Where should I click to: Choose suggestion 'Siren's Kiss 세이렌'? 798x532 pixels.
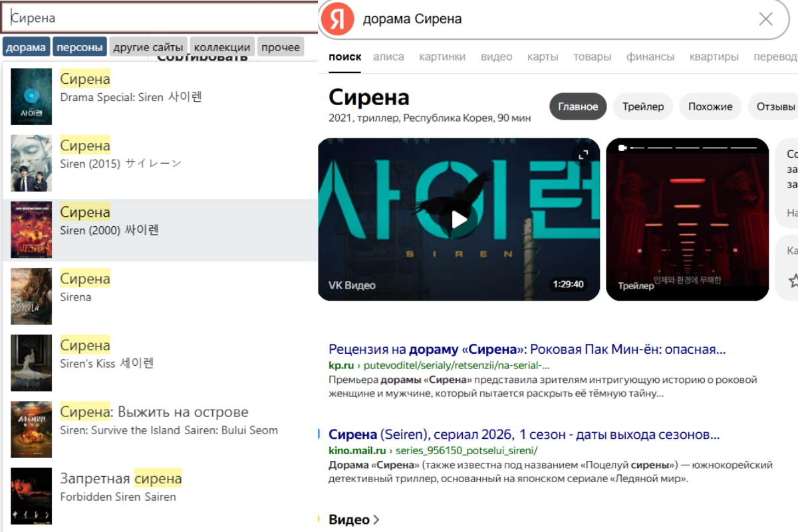coord(160,362)
